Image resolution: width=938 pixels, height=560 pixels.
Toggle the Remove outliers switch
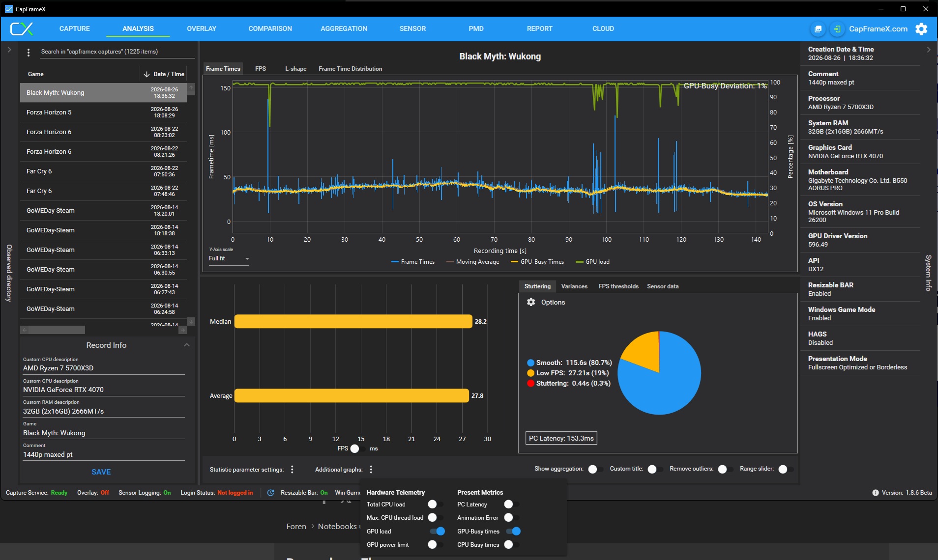pos(726,469)
